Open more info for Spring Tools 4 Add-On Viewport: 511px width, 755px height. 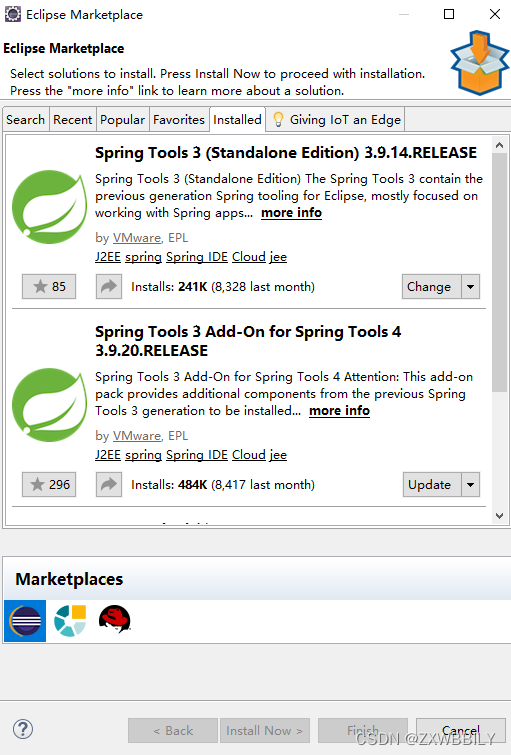(x=340, y=411)
